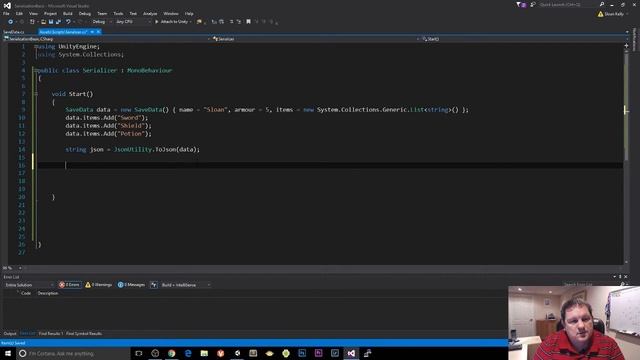This screenshot has height=360, width=640.
Task: Toggle the 0 Errors filter
Action: pyautogui.click(x=69, y=285)
